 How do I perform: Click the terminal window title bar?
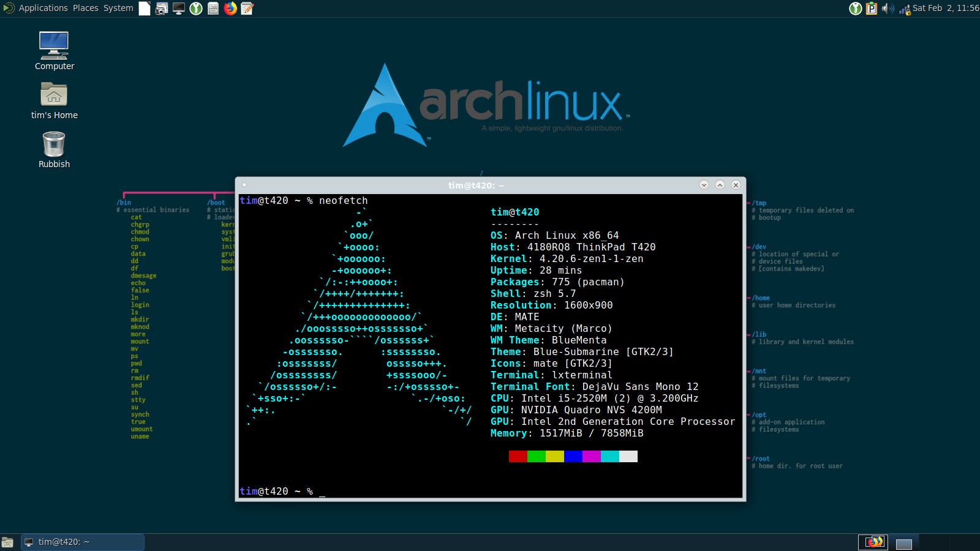pyautogui.click(x=476, y=185)
